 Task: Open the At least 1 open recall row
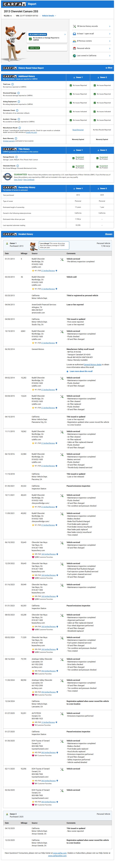[x=91, y=34]
